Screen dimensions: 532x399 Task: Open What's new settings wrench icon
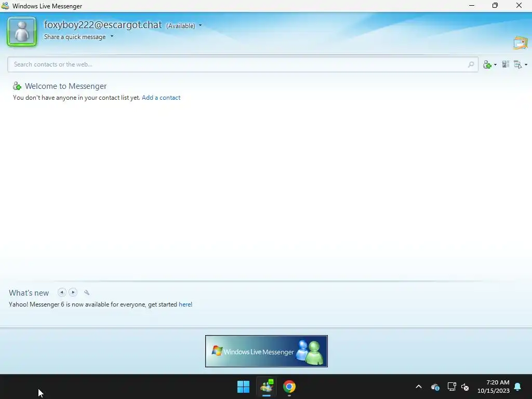[87, 292]
